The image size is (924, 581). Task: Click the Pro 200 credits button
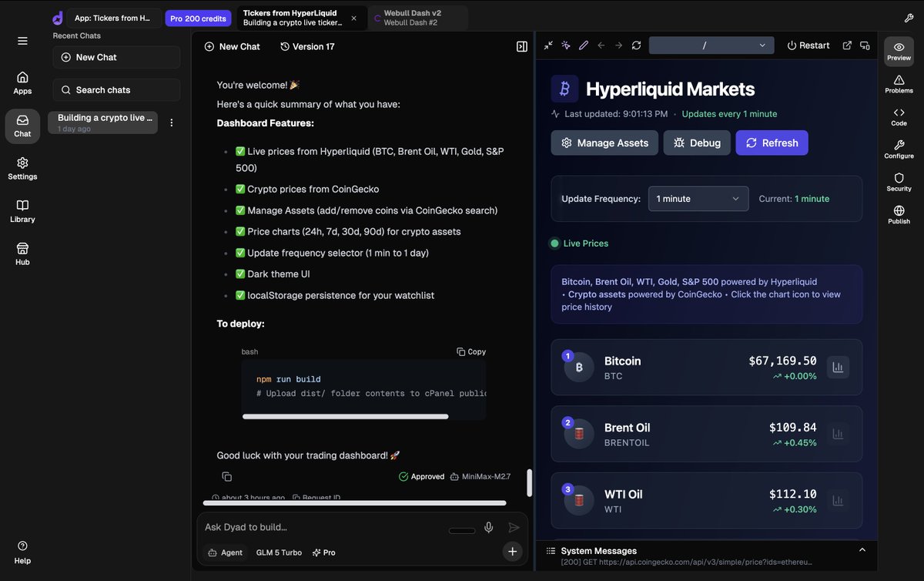pyautogui.click(x=199, y=18)
